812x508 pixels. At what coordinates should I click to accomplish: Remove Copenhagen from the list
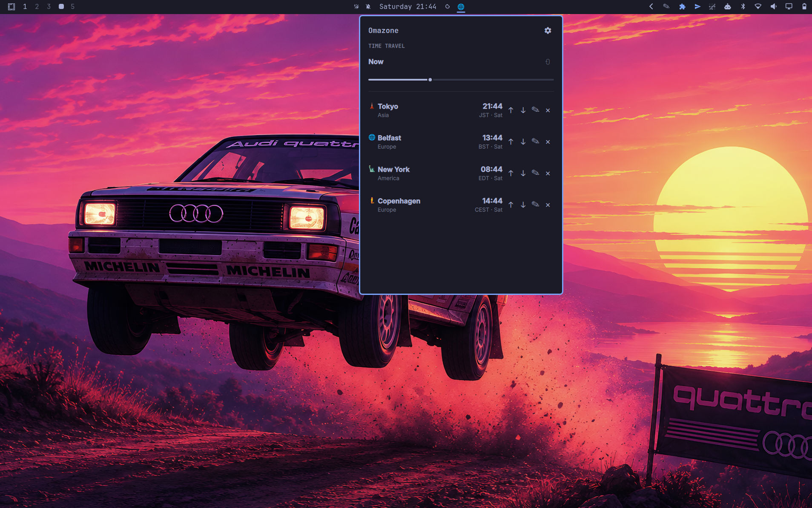coord(548,205)
